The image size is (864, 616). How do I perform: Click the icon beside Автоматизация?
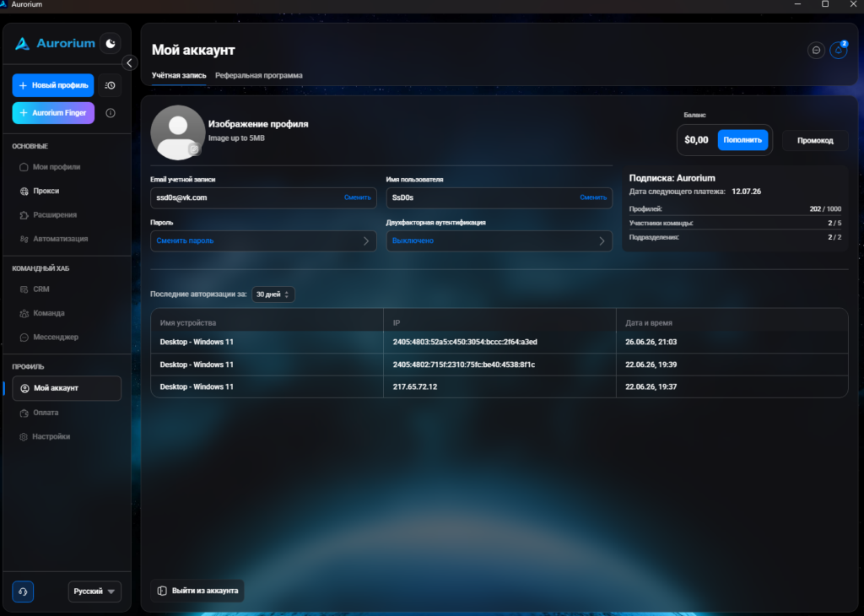point(24,239)
